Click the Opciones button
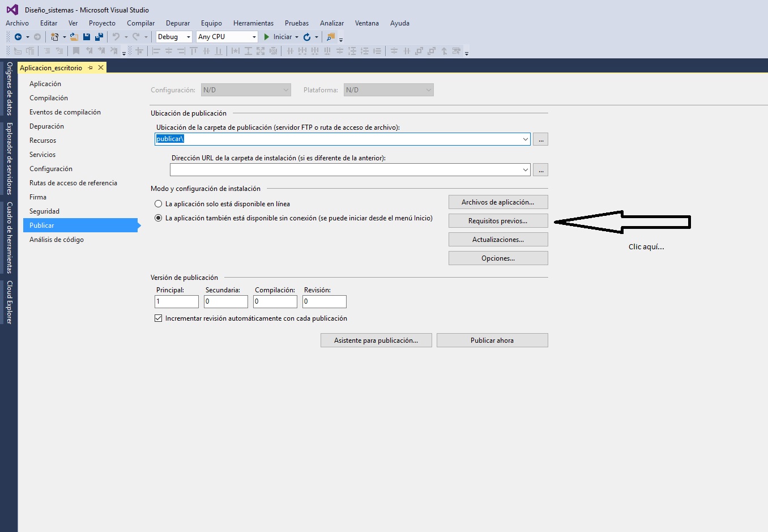Image resolution: width=768 pixels, height=532 pixels. click(498, 258)
